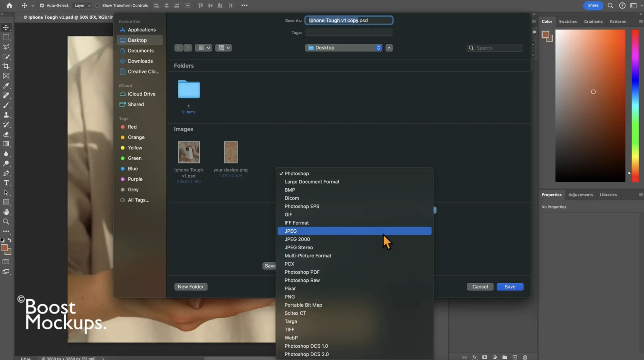Select the Lasso tool

pyautogui.click(x=6, y=47)
